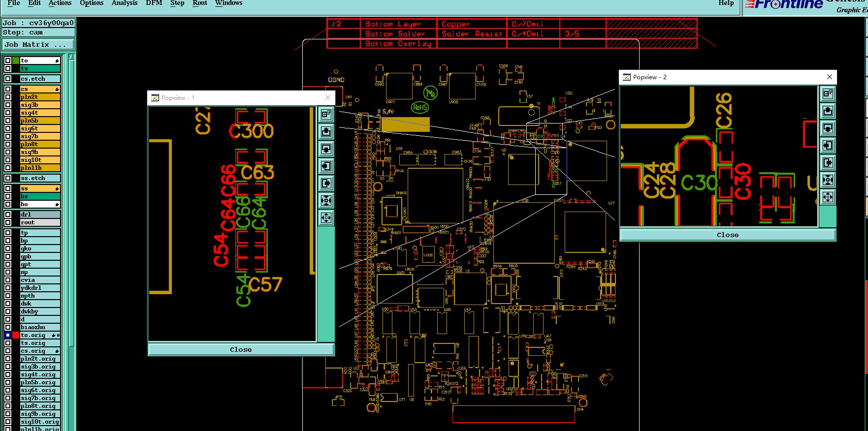The width and height of the screenshot is (868, 431).
Task: Click the zoom-out arrows icon in Popview 2
Action: (828, 180)
